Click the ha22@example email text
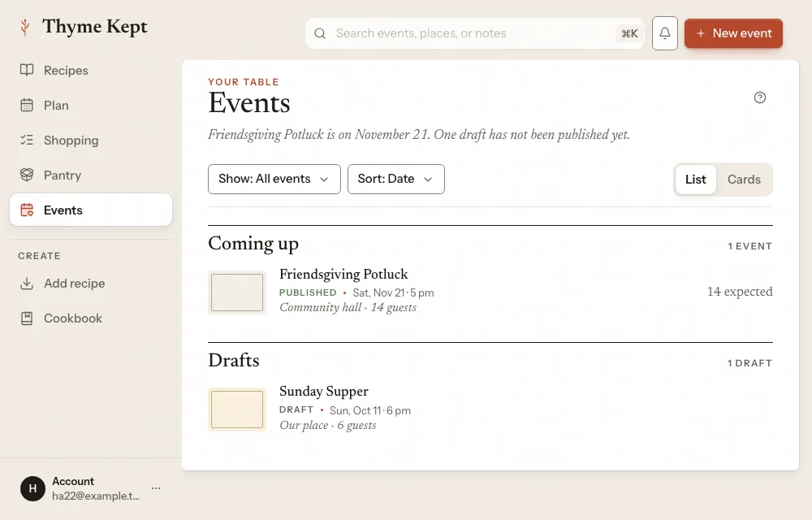812x520 pixels. coord(96,496)
